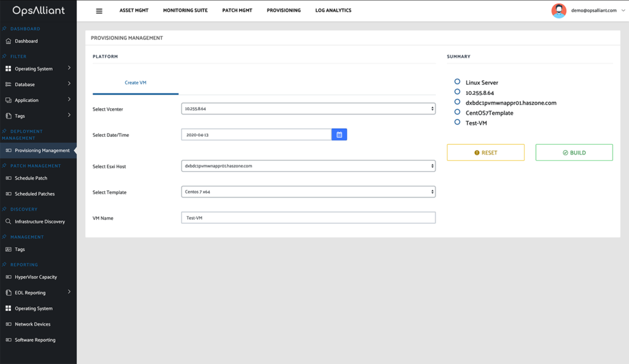Reset the provisioning form
This screenshot has height=364, width=629.
485,152
